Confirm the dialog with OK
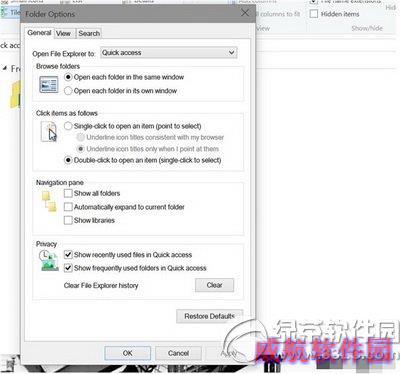The image size is (400, 374). coord(127,353)
